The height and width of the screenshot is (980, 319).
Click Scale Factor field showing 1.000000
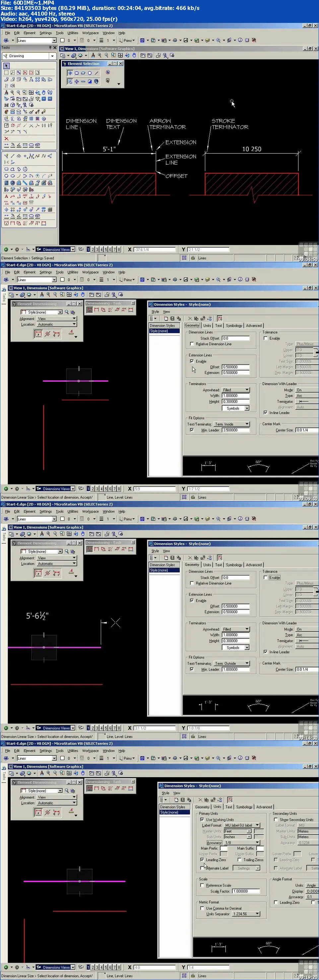246,891
